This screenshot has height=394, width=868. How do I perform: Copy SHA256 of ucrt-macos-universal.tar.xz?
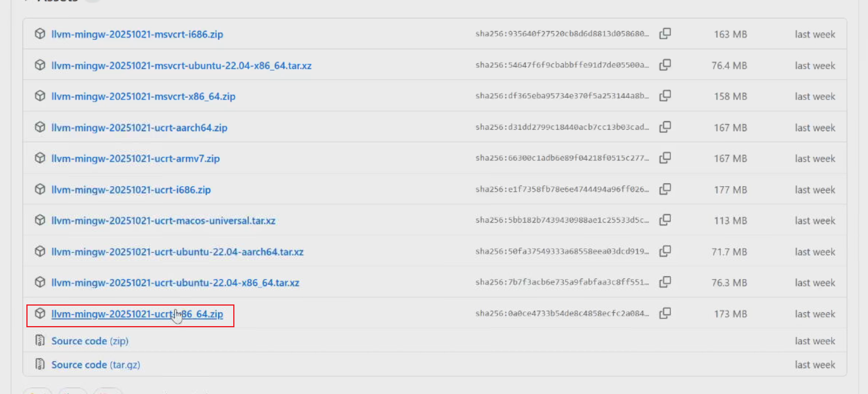665,220
